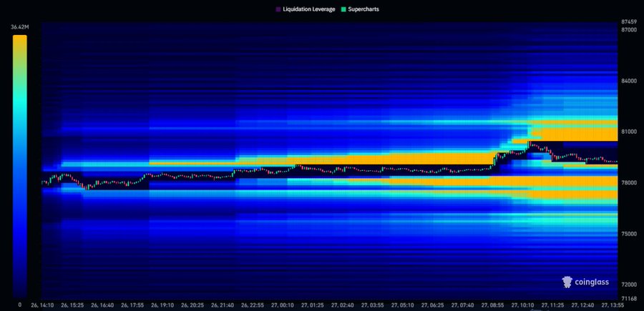The height and width of the screenshot is (311, 644).
Task: Click the 26, 17:55 time axis label
Action: [132, 305]
